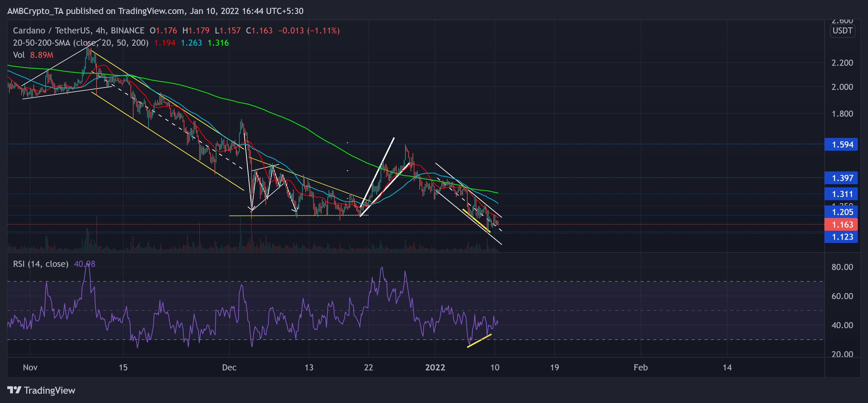Click the RSI 80.00 axis tick
Image resolution: width=868 pixels, height=403 pixels.
842,267
